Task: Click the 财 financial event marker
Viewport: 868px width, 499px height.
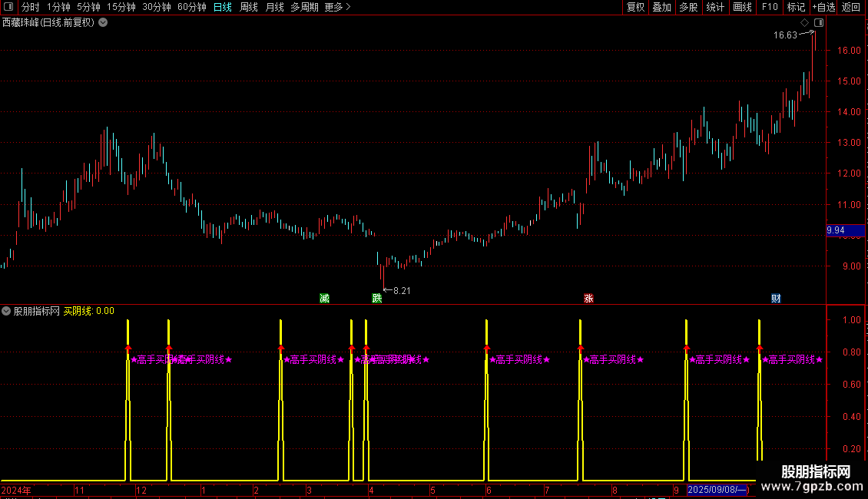Action: [776, 298]
